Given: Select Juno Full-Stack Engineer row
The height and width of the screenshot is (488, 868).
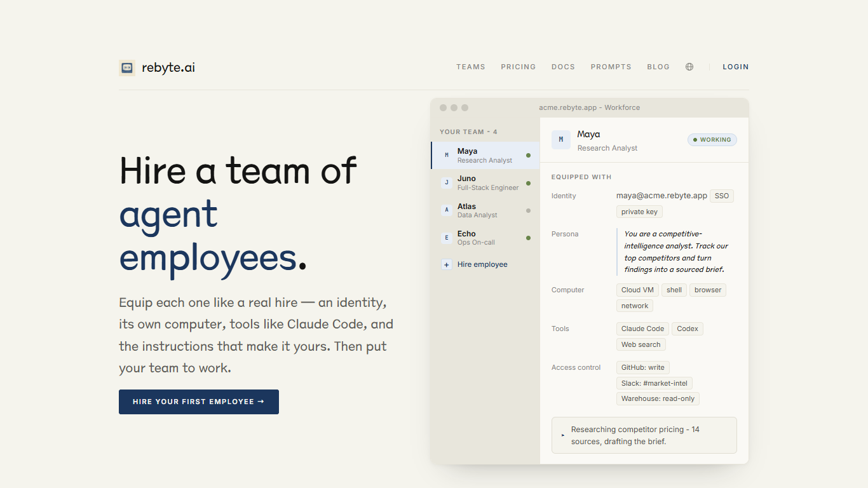Looking at the screenshot, I should point(485,183).
